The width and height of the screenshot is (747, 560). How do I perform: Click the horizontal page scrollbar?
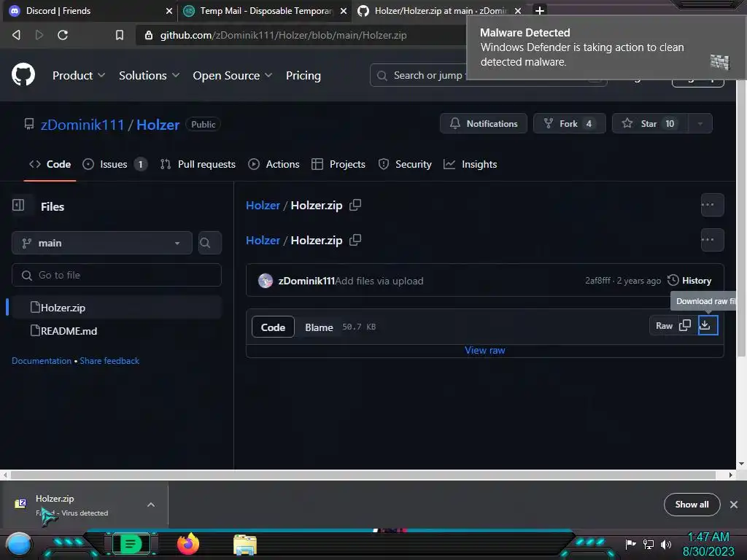pyautogui.click(x=363, y=475)
